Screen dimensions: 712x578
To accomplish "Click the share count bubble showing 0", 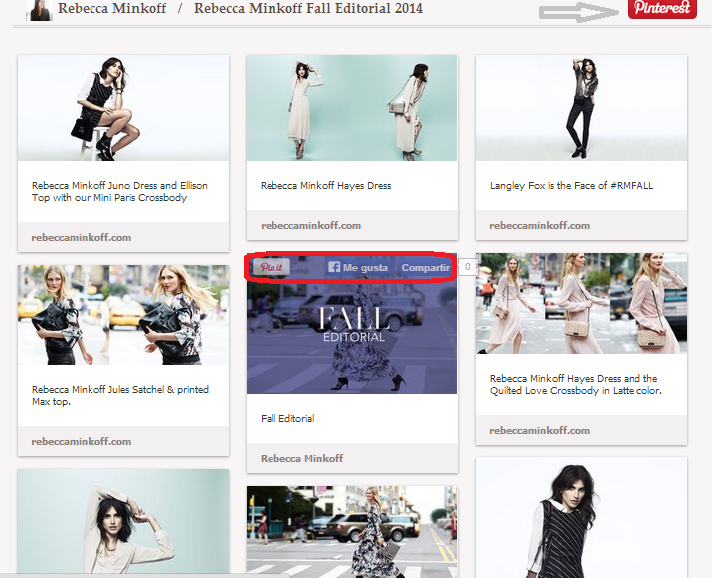I will [x=468, y=267].
